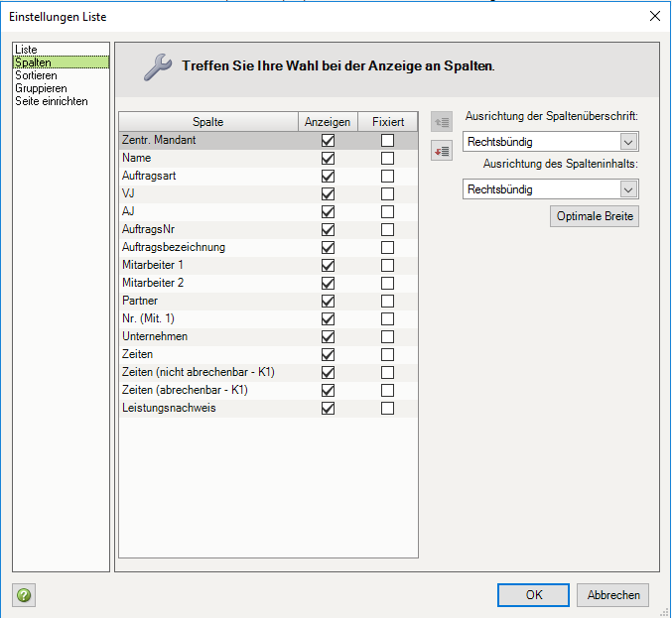Viewport: 672px width, 618px height.
Task: Uncheck Anzeigen for Leistungsnachweis
Action: [x=328, y=408]
